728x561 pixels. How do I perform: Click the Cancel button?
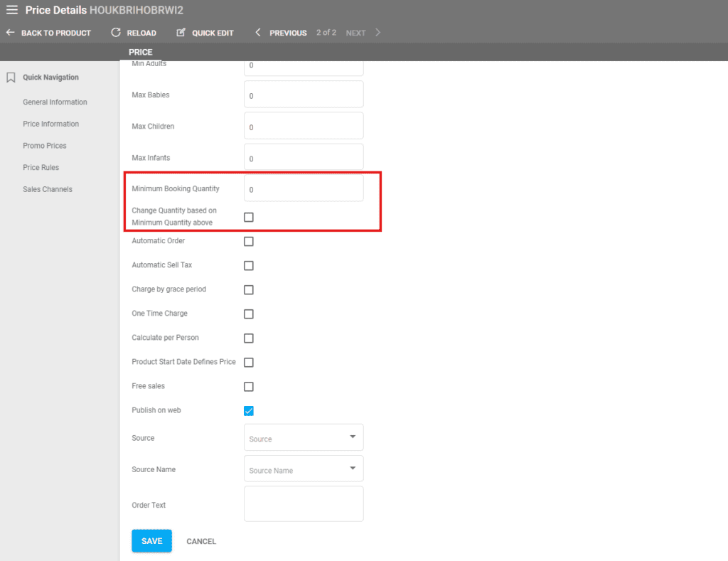click(x=201, y=541)
